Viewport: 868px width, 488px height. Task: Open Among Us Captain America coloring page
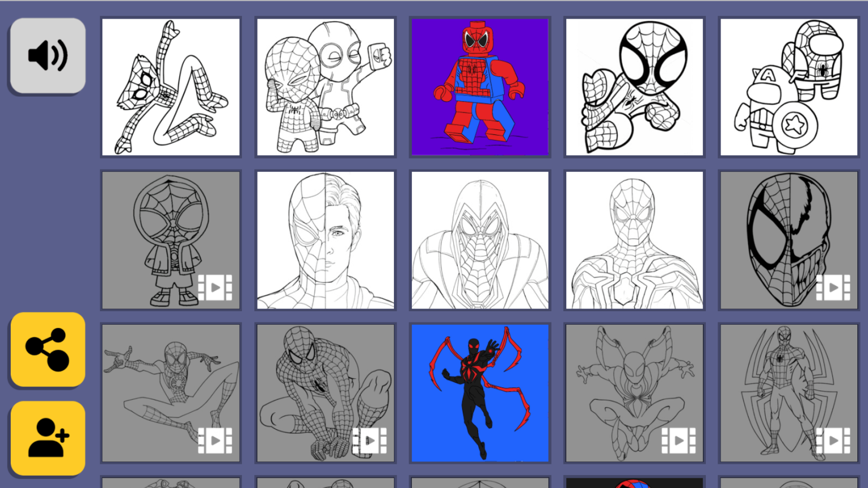coord(789,87)
